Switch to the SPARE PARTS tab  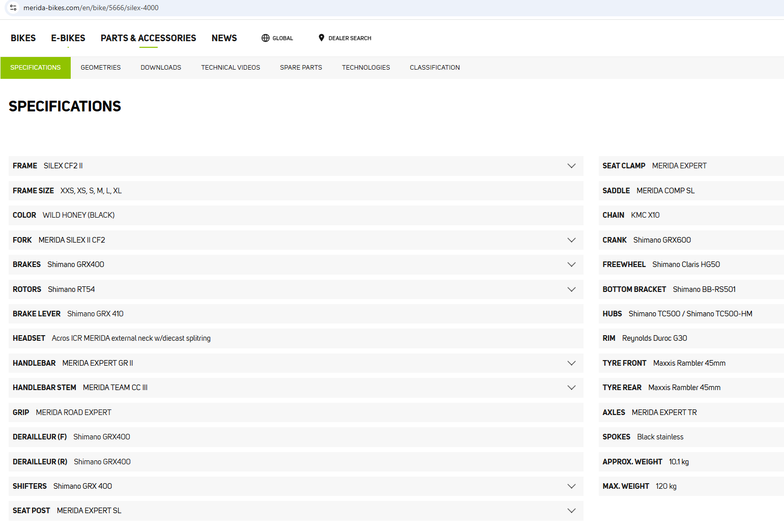click(x=301, y=68)
